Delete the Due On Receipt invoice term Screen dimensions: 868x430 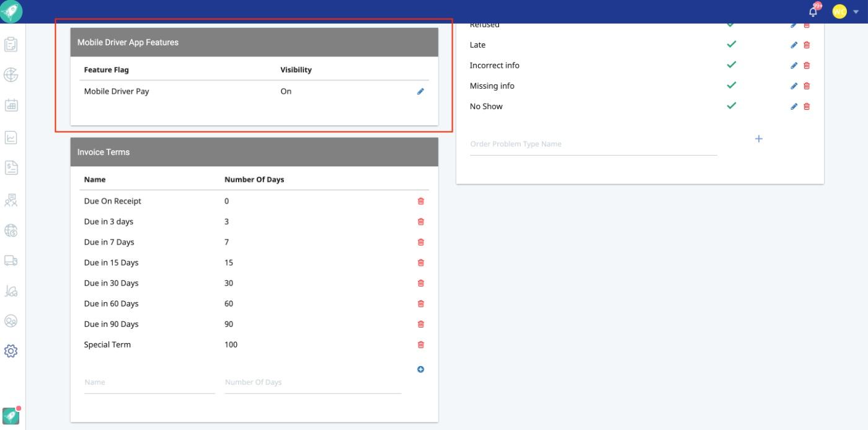(421, 201)
